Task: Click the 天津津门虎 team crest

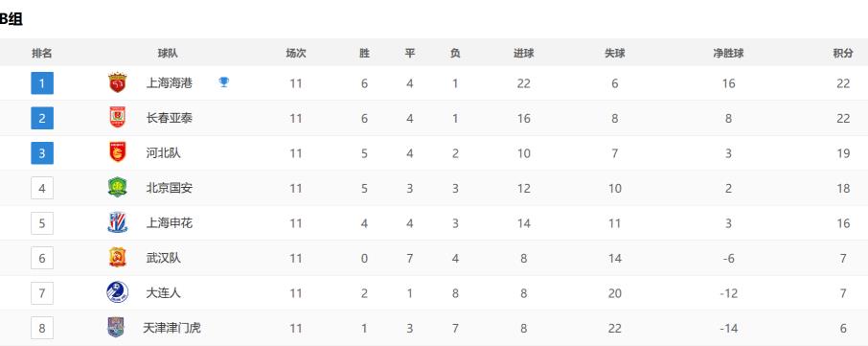Action: [116, 327]
